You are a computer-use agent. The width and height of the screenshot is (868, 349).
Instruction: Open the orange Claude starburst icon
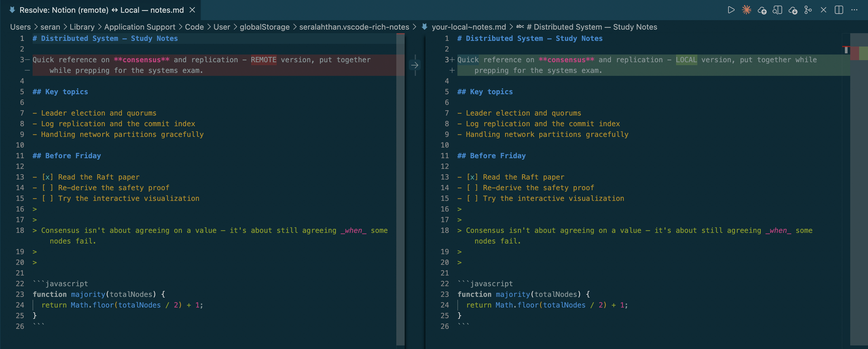pos(746,10)
